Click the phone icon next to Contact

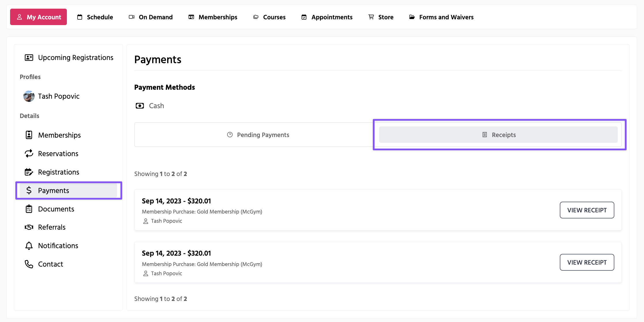29,264
